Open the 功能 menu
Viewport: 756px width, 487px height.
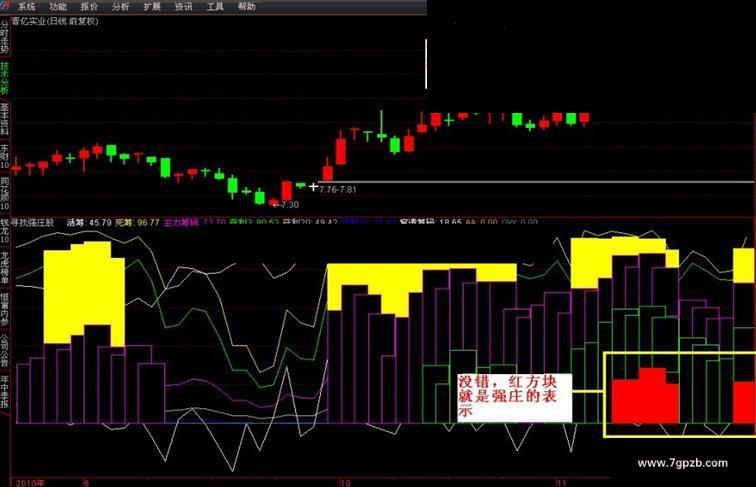coord(58,7)
